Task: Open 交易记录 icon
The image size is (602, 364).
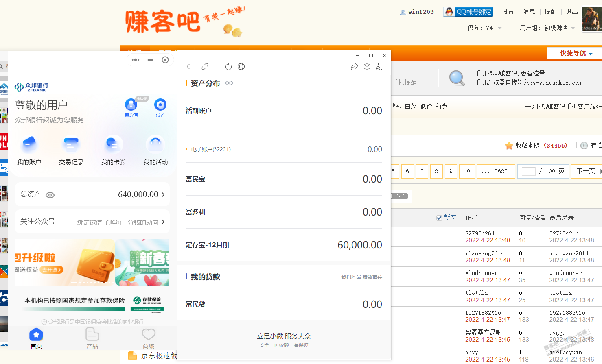Action: pos(71,144)
